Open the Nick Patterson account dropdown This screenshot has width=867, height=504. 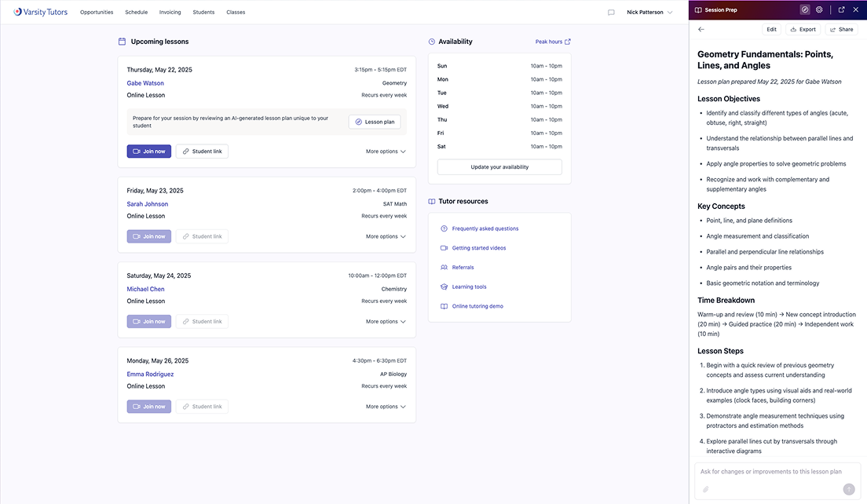point(649,13)
